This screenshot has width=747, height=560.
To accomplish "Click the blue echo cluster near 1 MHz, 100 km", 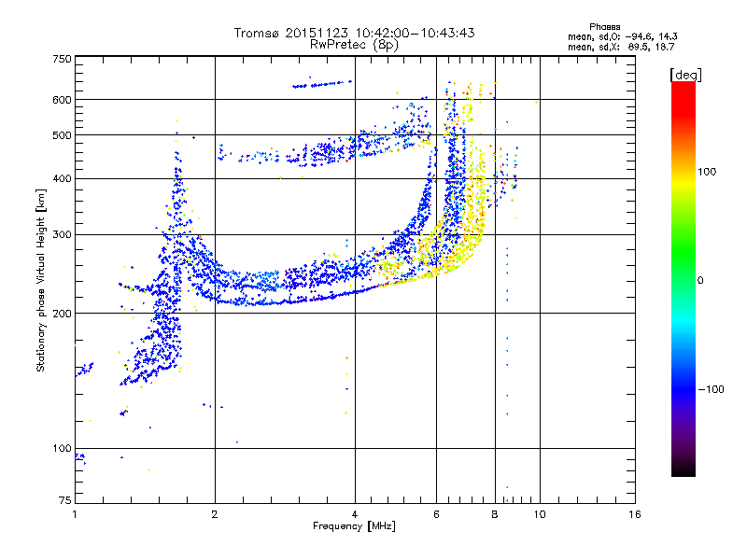I will click(x=80, y=457).
